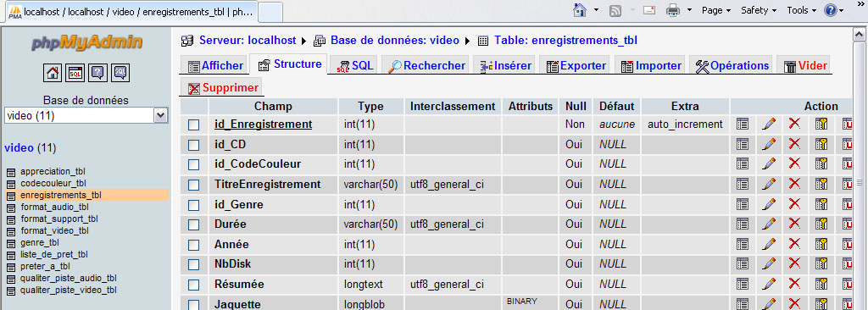Screen dimensions: 868x310
Task: Open the Base de données dropdown list
Action: point(86,115)
